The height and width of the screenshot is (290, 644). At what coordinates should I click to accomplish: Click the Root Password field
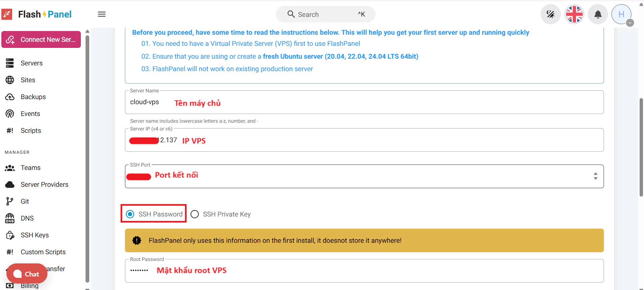click(364, 270)
